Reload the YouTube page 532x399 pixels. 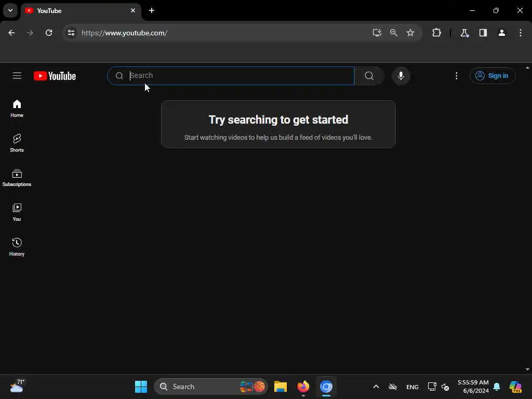coord(49,33)
